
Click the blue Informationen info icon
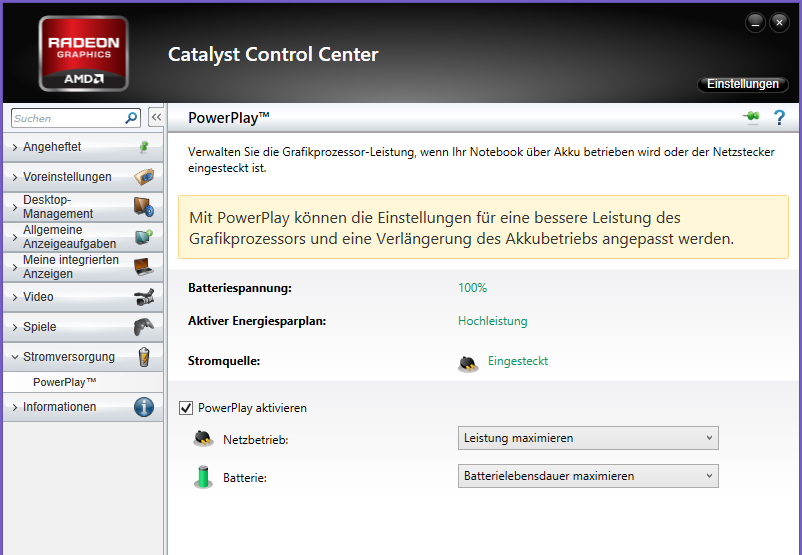coord(144,407)
